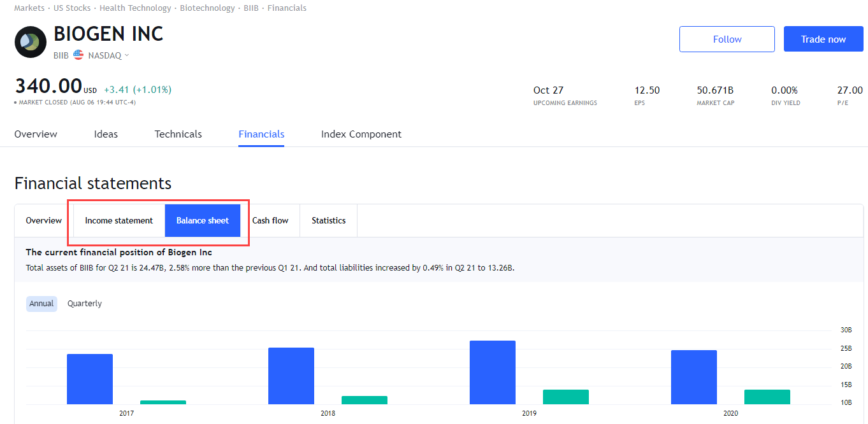Select the Annual period toggle

(x=41, y=303)
